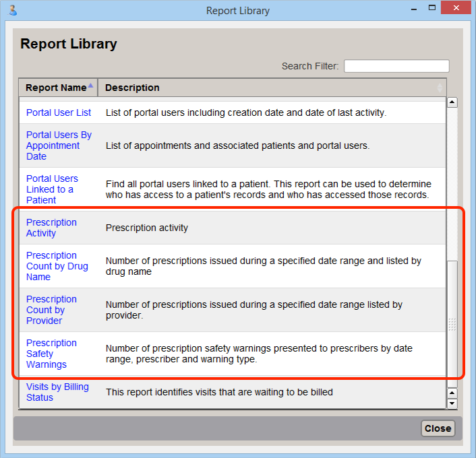Open the Prescription Safety Warnings report
The image size is (476, 458).
pos(51,354)
